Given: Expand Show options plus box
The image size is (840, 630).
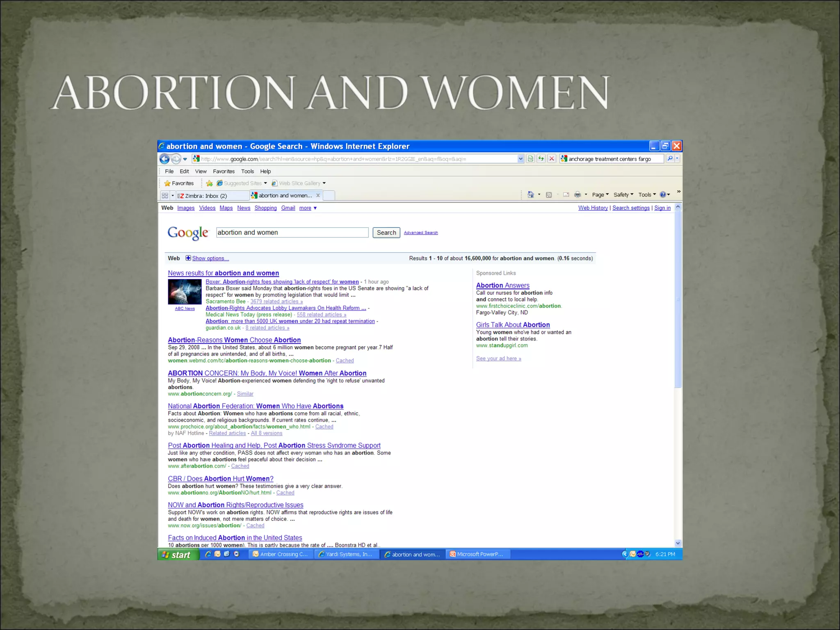Looking at the screenshot, I should click(188, 258).
